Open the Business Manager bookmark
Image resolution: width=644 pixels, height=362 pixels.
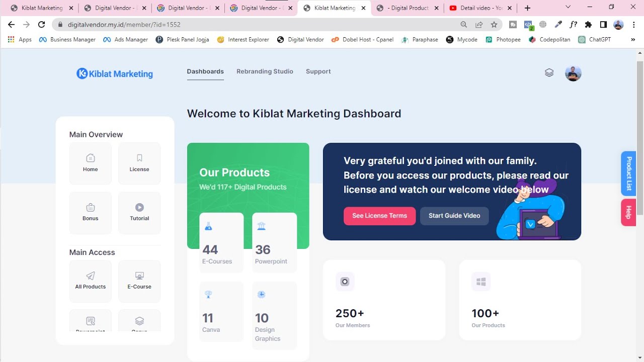coord(67,39)
